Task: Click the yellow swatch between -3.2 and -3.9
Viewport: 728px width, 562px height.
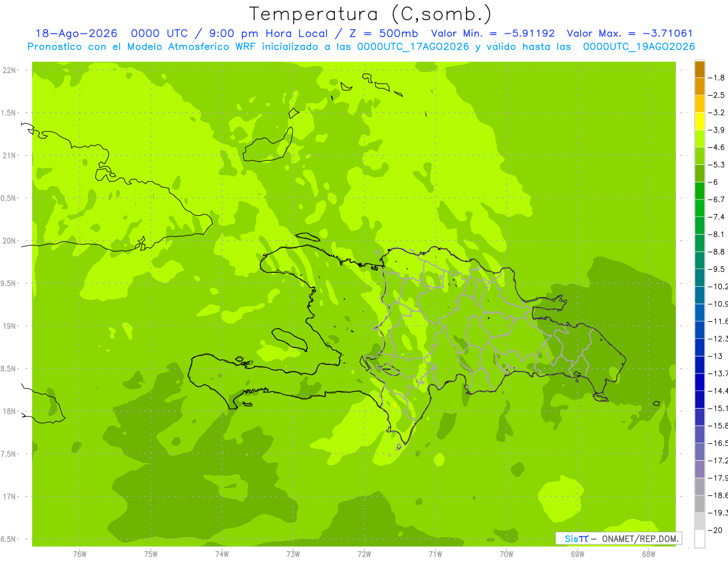Action: [699, 121]
